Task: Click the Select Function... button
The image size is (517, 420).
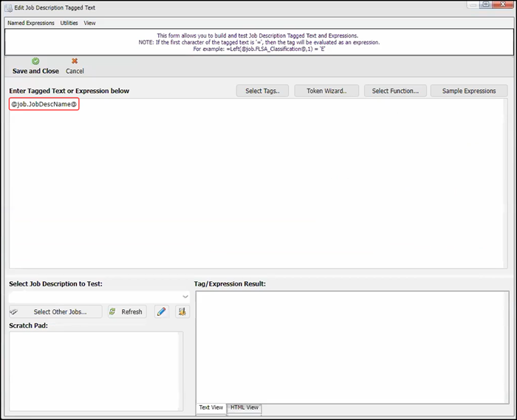Action: tap(395, 91)
